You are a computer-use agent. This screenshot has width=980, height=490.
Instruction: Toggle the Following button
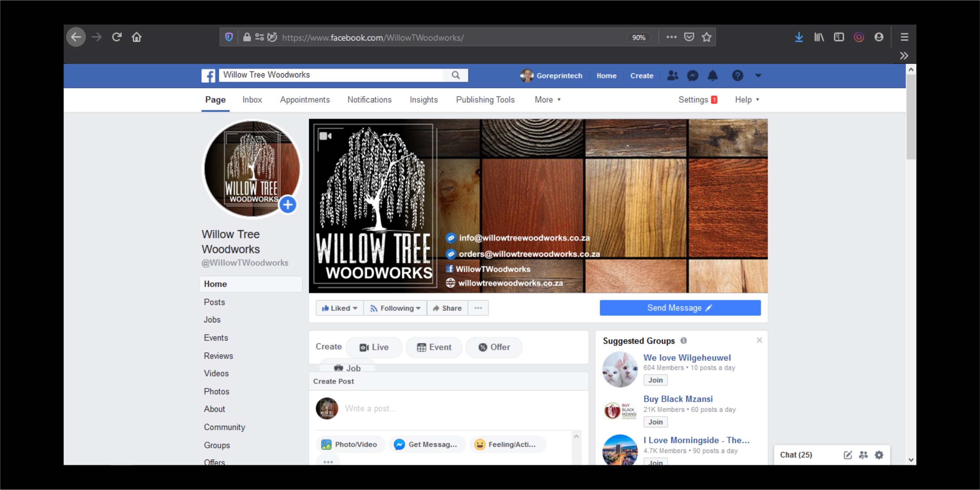395,308
